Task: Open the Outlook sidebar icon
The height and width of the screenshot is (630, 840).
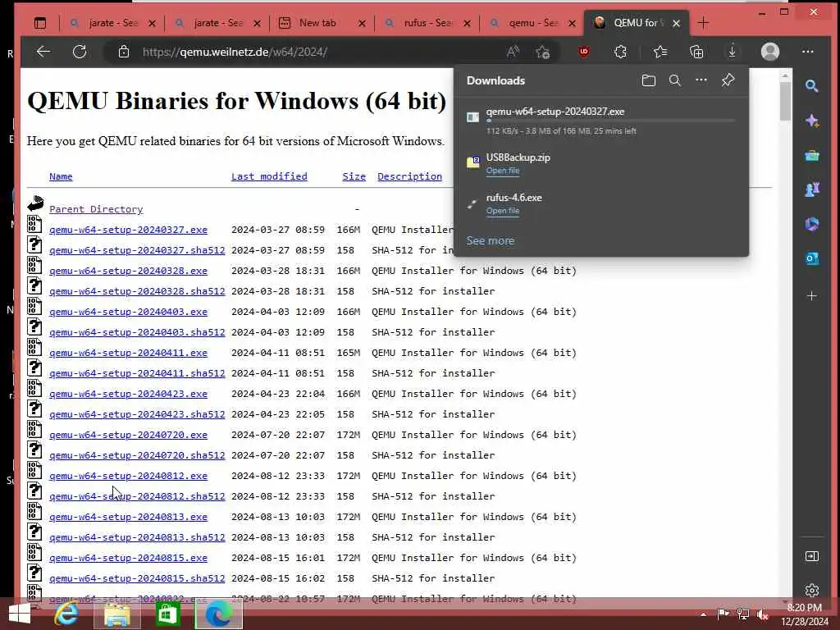Action: tap(811, 258)
